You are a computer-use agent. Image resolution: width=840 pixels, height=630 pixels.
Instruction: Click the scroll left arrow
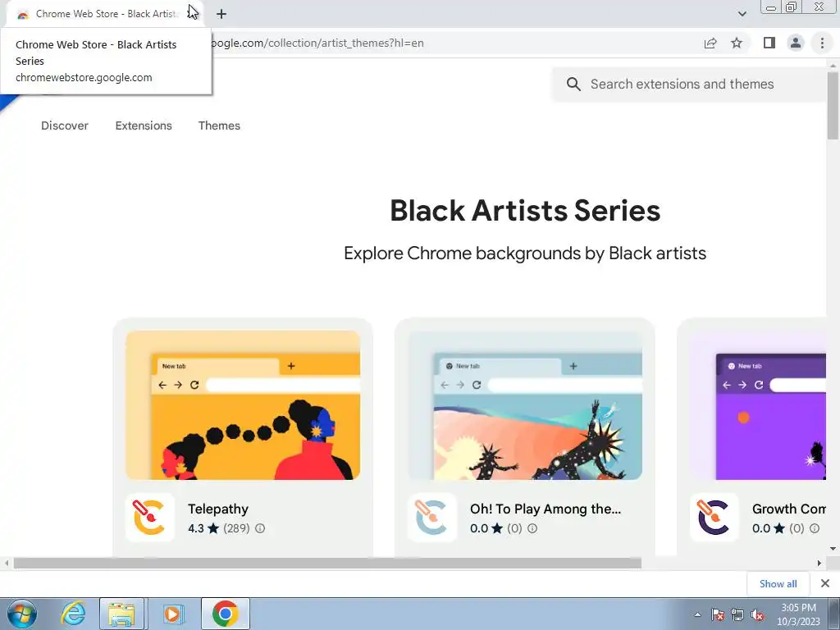click(7, 563)
